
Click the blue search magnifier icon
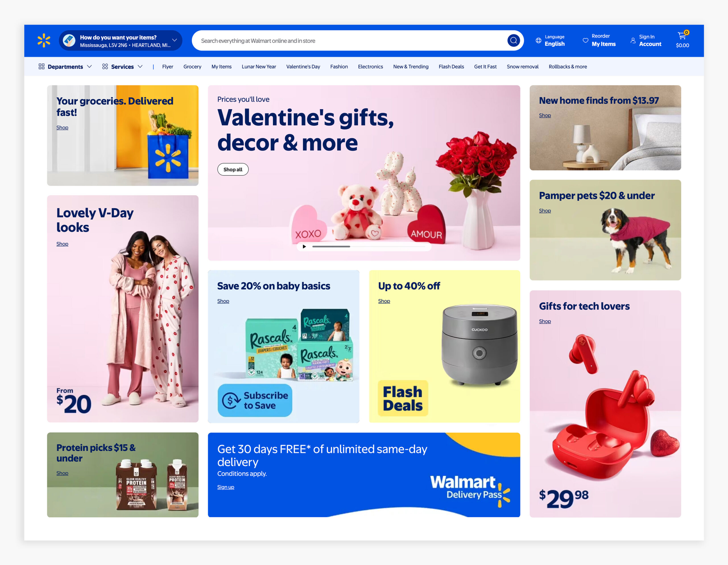[513, 41]
